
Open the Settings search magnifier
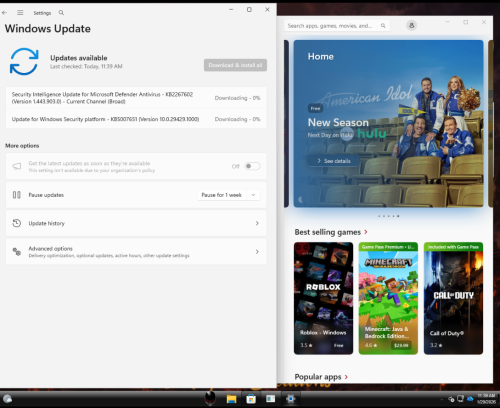click(61, 13)
